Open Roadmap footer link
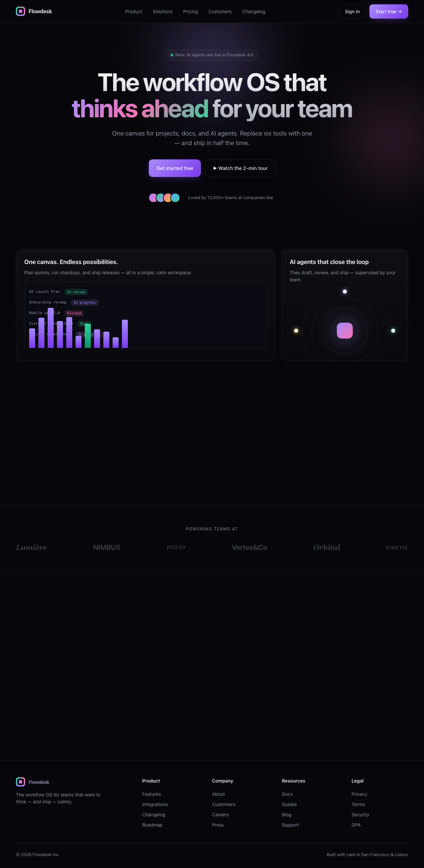424x868 pixels. (152, 825)
